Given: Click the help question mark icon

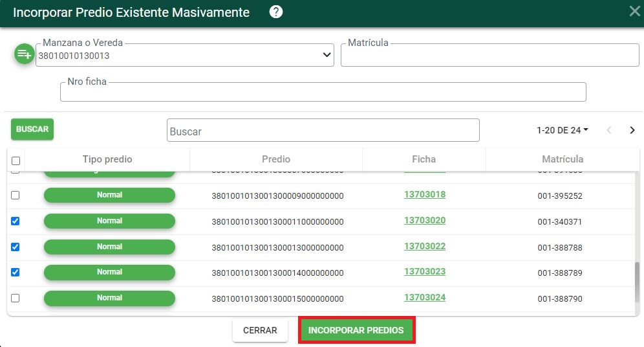Looking at the screenshot, I should pos(276,12).
